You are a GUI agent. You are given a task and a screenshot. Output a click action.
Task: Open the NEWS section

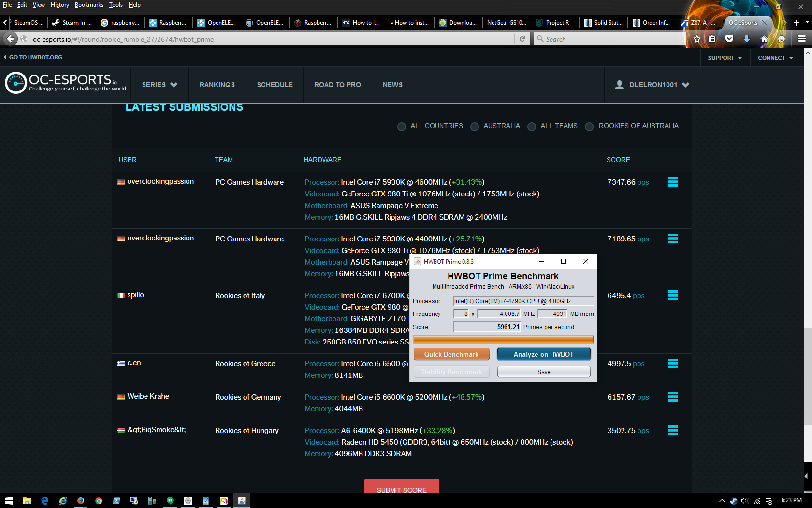(x=392, y=85)
